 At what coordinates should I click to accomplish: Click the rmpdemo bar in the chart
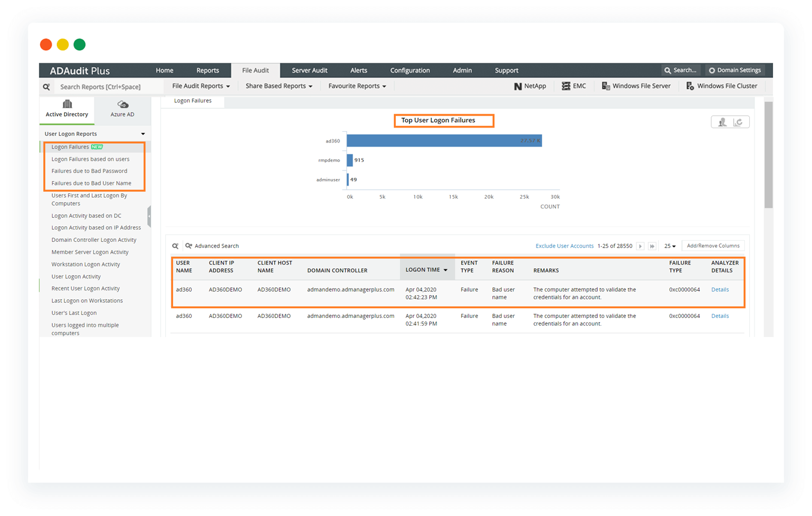pos(350,160)
